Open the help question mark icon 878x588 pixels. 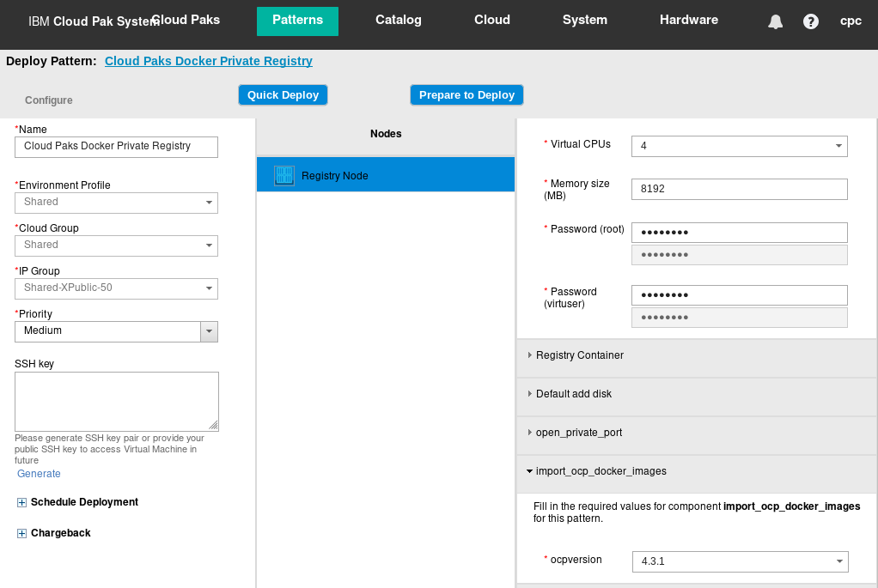point(810,21)
